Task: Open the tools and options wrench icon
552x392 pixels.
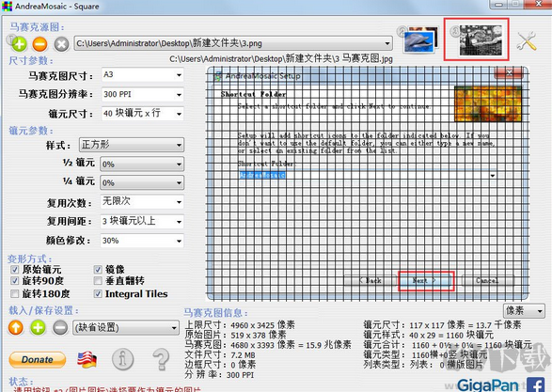Action: click(527, 41)
